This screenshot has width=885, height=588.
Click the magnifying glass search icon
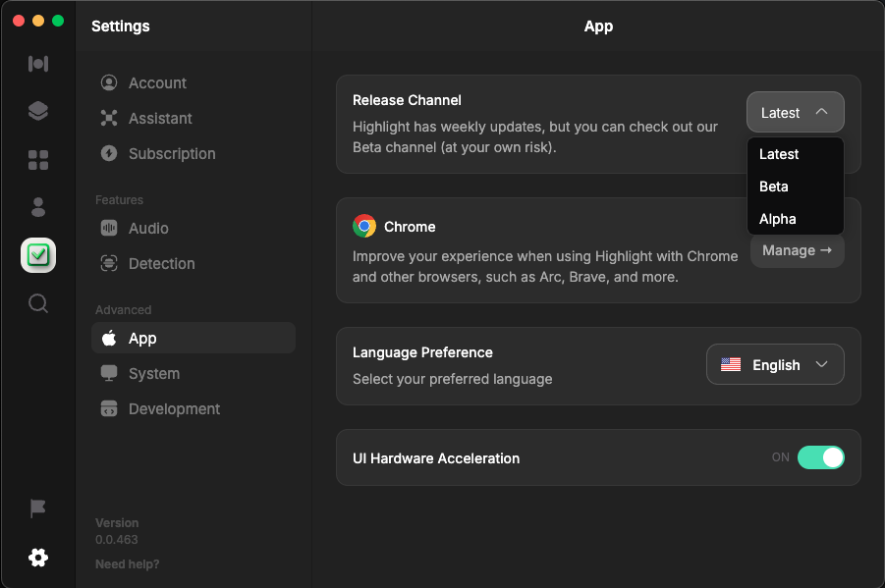pos(38,303)
